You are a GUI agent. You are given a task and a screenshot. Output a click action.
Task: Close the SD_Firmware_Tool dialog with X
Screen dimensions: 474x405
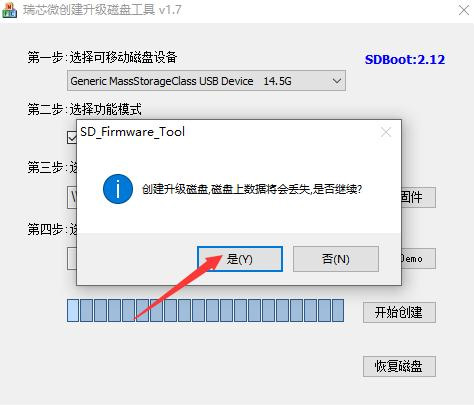[x=386, y=132]
